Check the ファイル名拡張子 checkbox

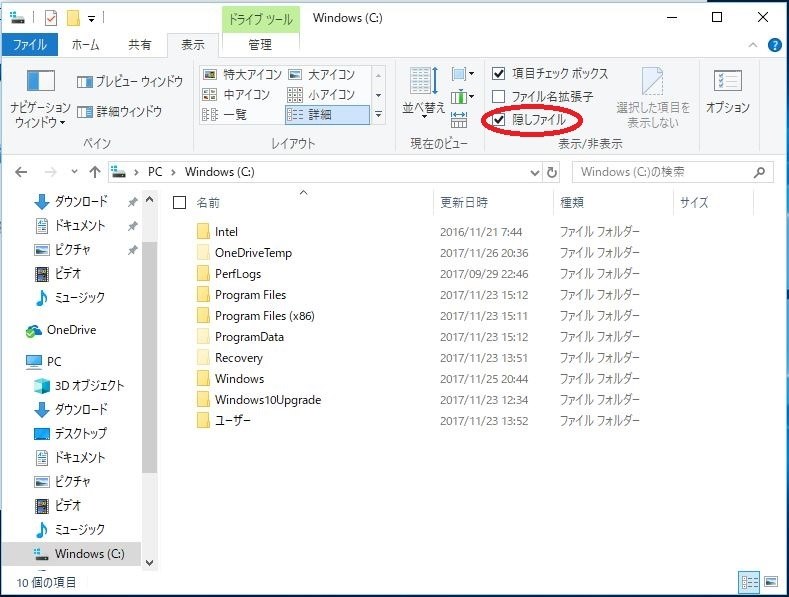click(498, 96)
